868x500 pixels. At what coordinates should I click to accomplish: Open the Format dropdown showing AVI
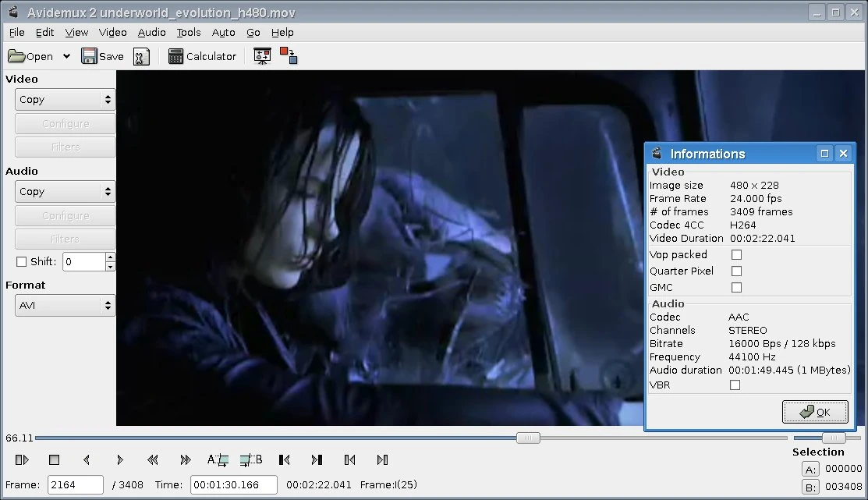pyautogui.click(x=65, y=305)
